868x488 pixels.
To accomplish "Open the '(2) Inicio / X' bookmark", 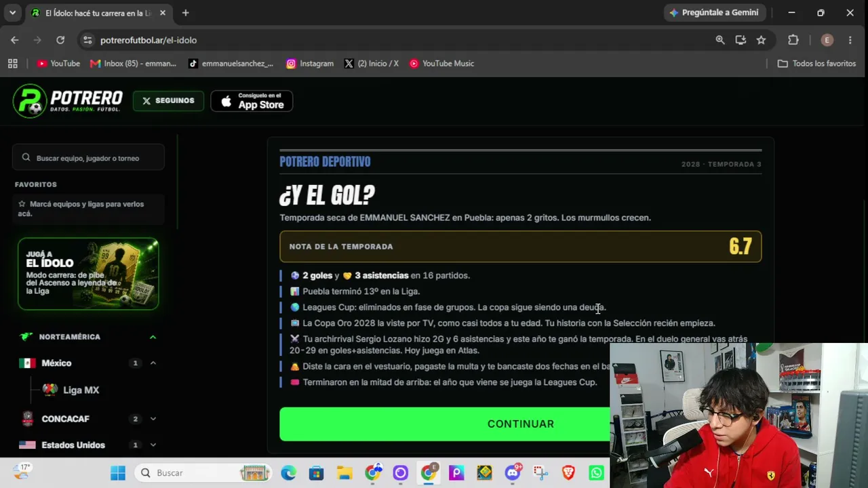I will pyautogui.click(x=372, y=64).
